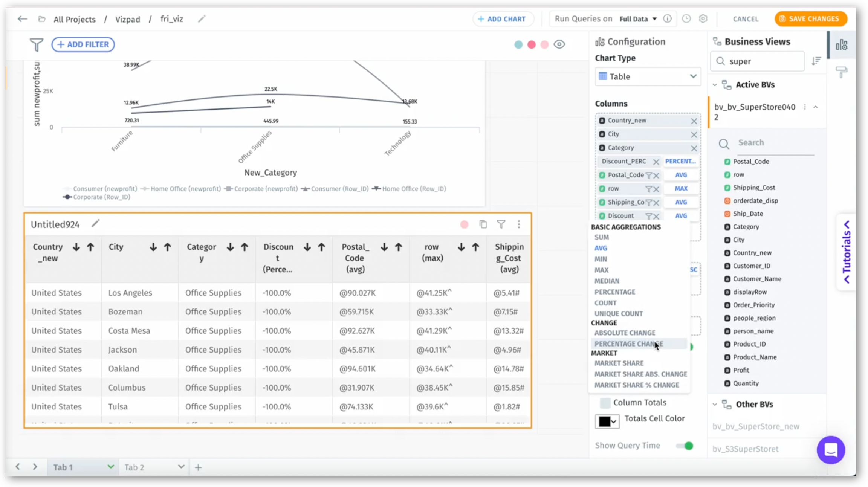Viewport: 868px width, 487px height.
Task: Open the Totals Cell Color swatch
Action: tap(607, 421)
